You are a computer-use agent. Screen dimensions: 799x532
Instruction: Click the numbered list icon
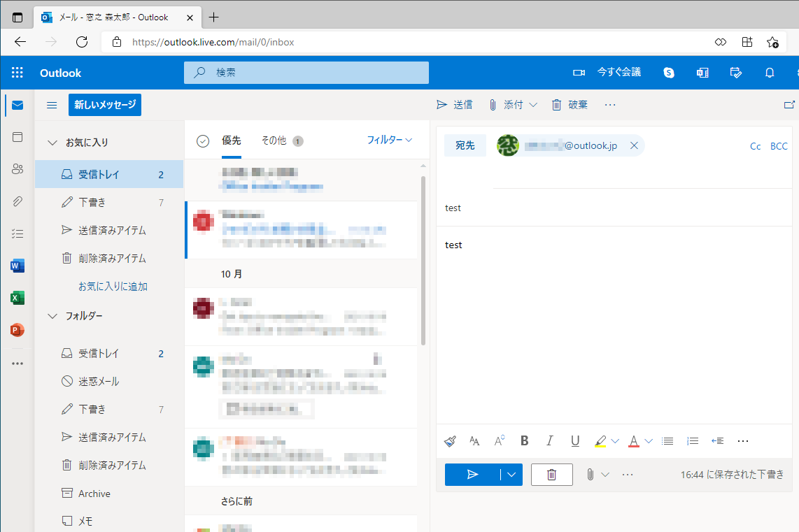[692, 440]
